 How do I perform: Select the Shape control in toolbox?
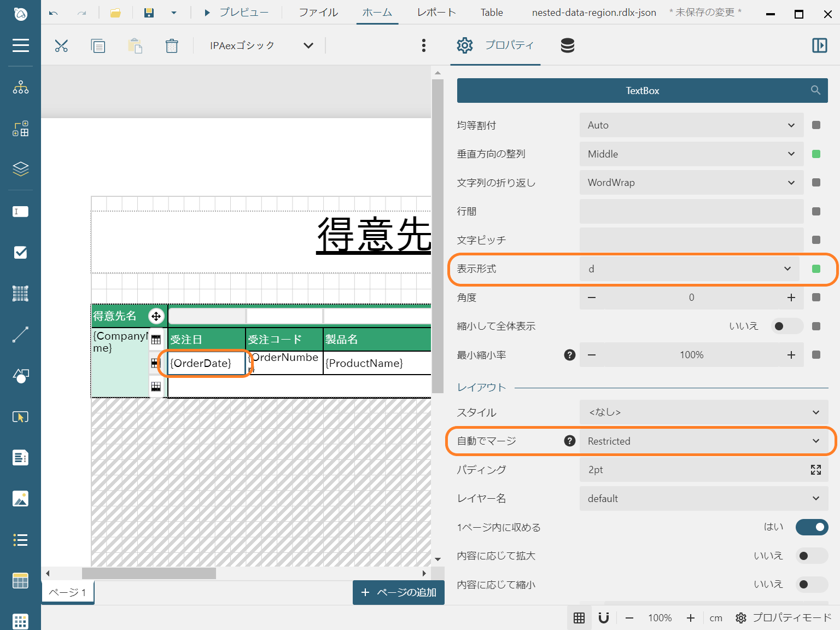[20, 375]
